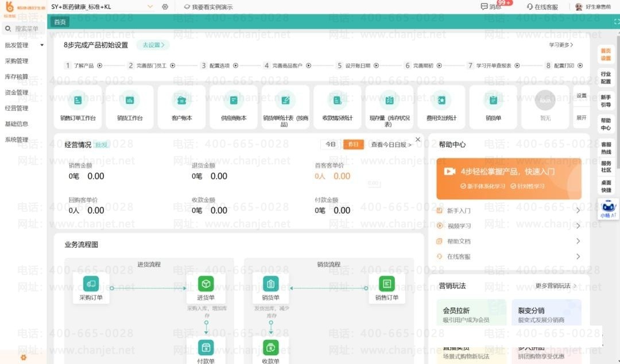The image size is (620, 364).
Task: Open the 销货单统计表 (按商品) shortcut icon
Action: click(285, 100)
